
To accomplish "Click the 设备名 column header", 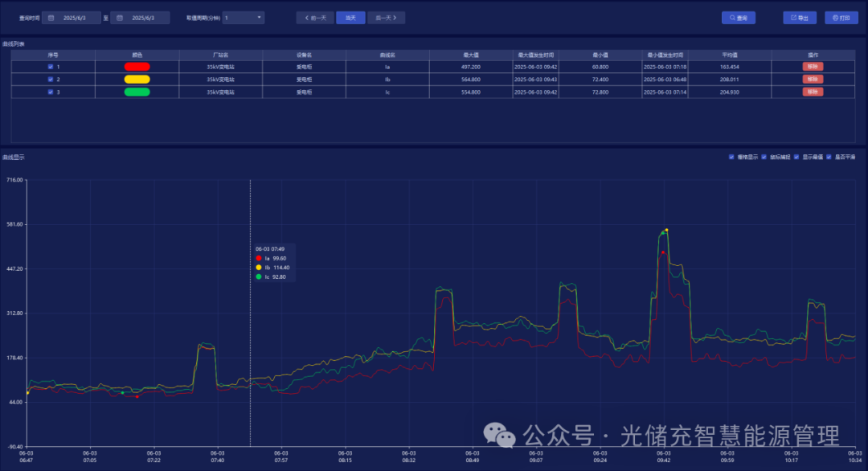I will pyautogui.click(x=304, y=55).
